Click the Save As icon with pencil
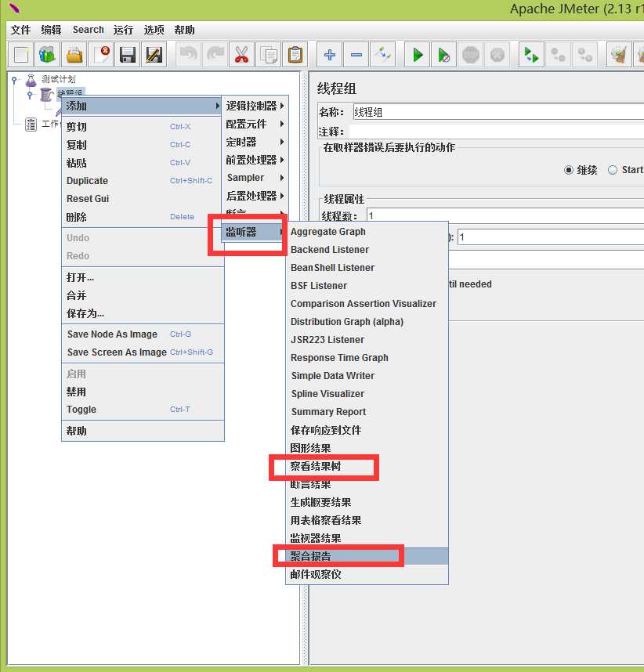 click(x=154, y=56)
